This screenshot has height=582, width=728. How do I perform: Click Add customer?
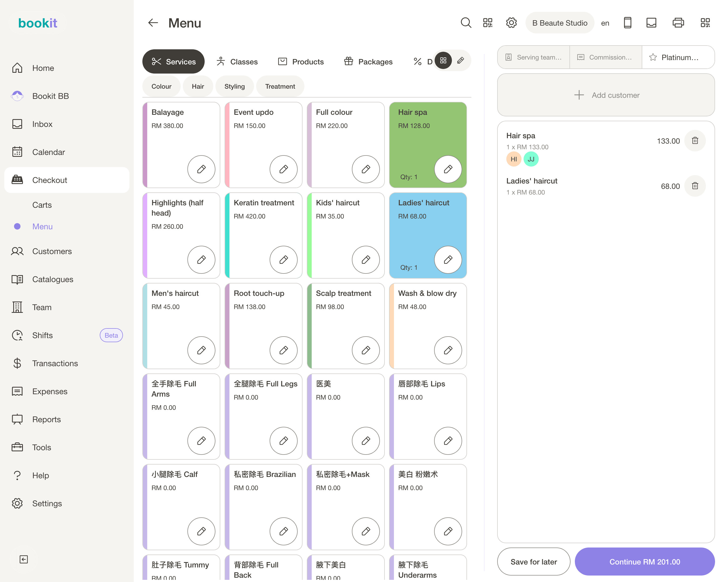coord(606,95)
